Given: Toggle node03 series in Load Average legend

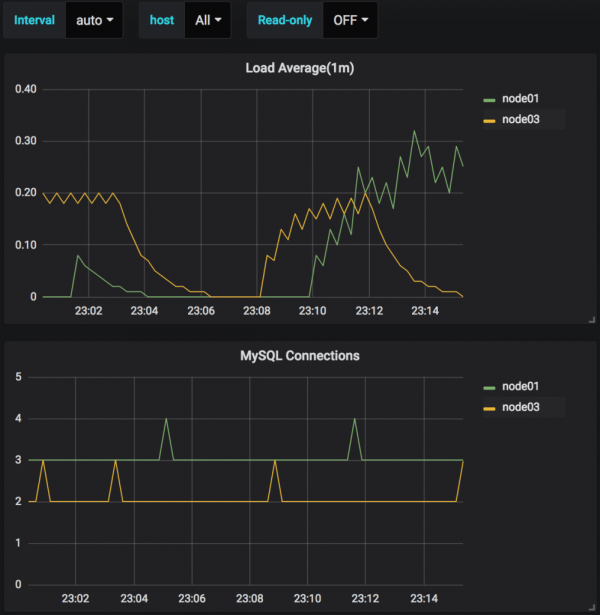Looking at the screenshot, I should click(522, 119).
